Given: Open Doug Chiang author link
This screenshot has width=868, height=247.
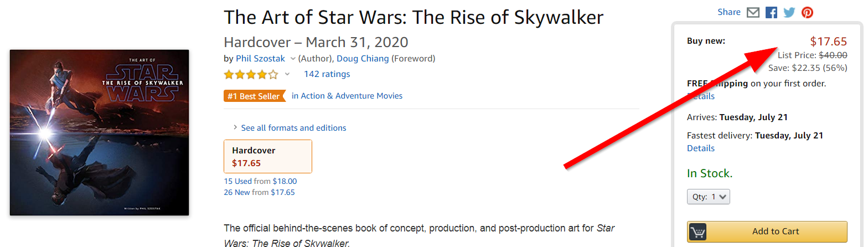Looking at the screenshot, I should click(x=363, y=58).
